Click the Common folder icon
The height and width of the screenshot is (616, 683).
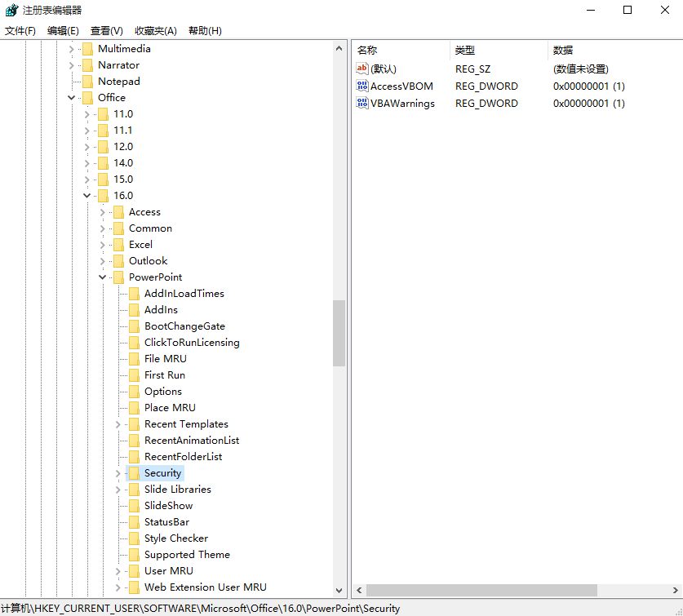pos(118,228)
